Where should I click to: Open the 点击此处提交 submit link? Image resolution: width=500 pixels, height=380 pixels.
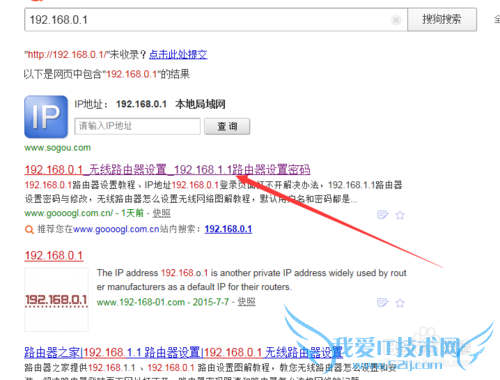pyautogui.click(x=178, y=54)
